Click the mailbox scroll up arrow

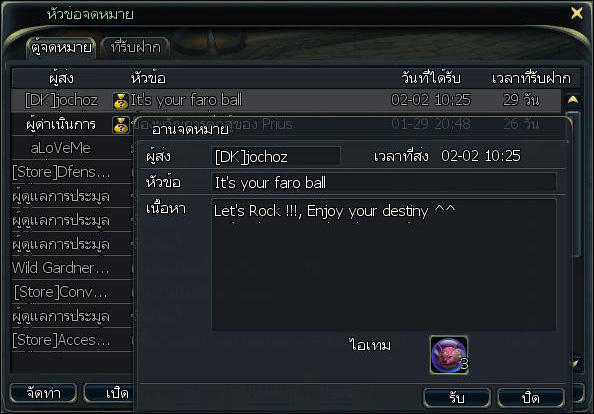click(x=573, y=100)
